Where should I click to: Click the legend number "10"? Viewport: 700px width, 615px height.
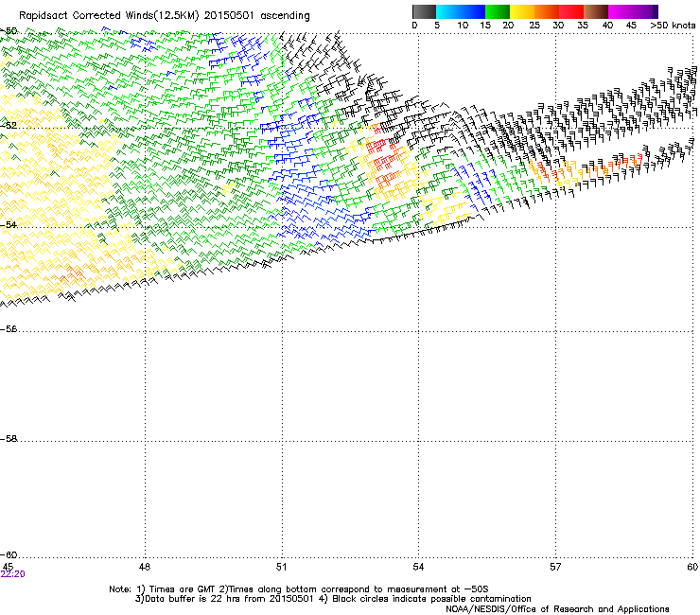pyautogui.click(x=463, y=26)
